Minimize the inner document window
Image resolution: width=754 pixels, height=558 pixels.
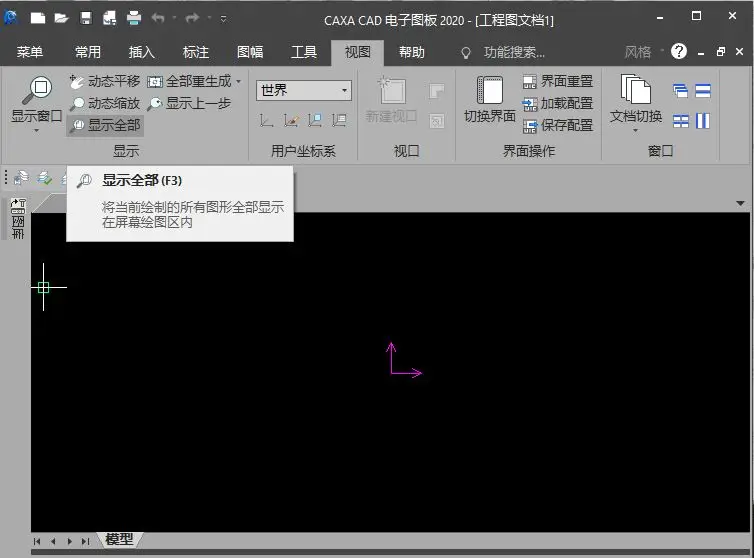pos(701,52)
